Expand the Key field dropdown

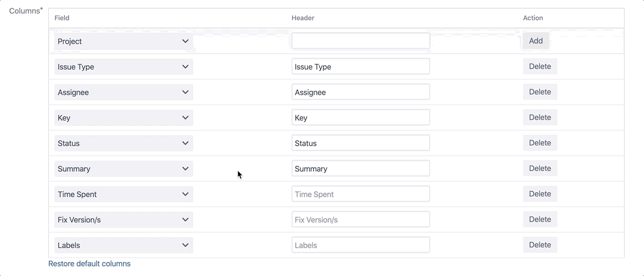(123, 117)
